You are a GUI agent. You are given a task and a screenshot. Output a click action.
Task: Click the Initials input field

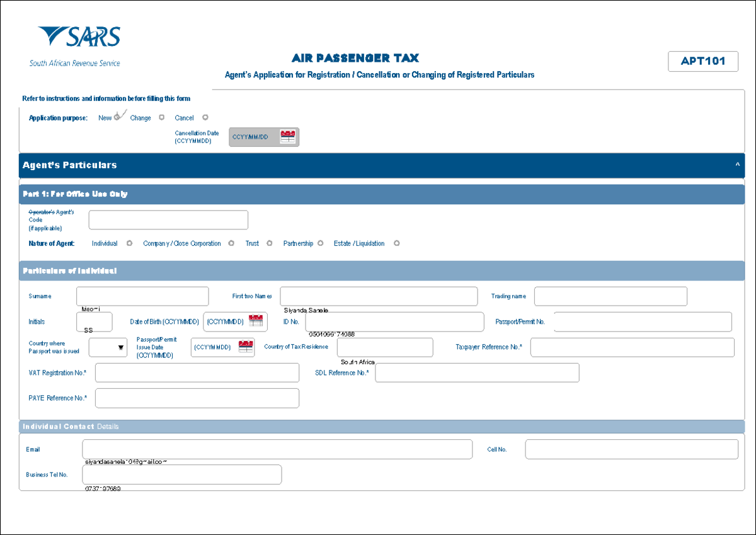[94, 321]
